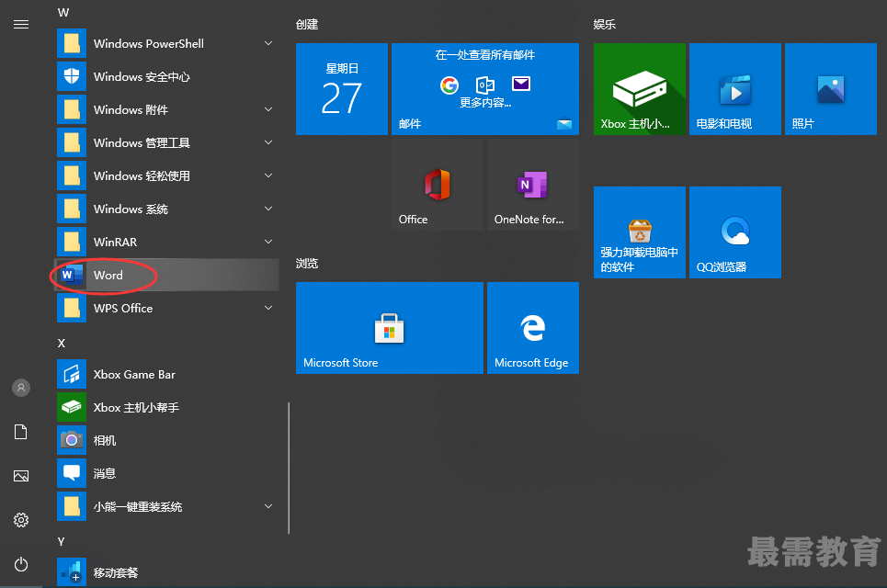The height and width of the screenshot is (588, 887).
Task: Expand the Windows 系统 chevron
Action: (x=268, y=209)
